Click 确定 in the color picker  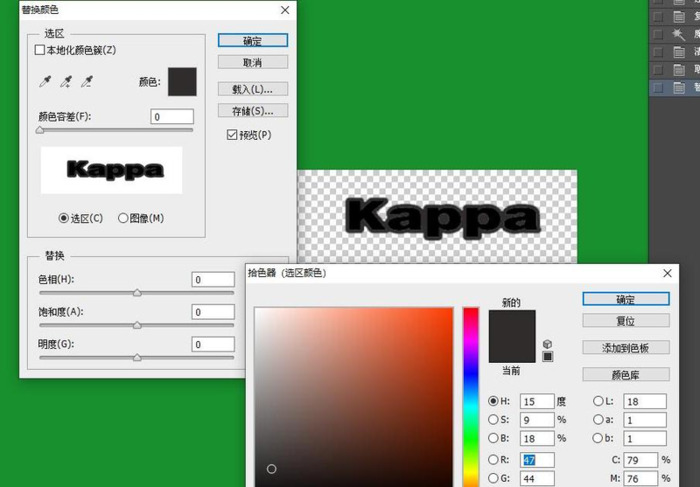point(625,299)
